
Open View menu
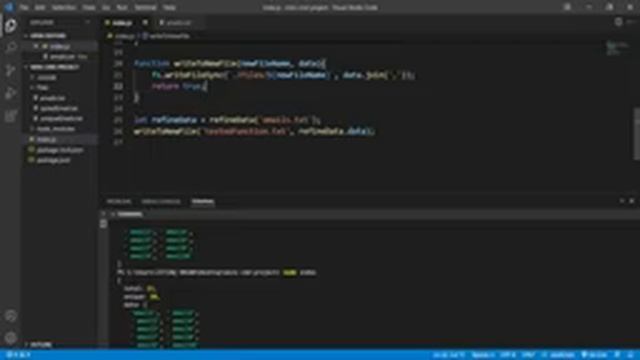[89, 7]
